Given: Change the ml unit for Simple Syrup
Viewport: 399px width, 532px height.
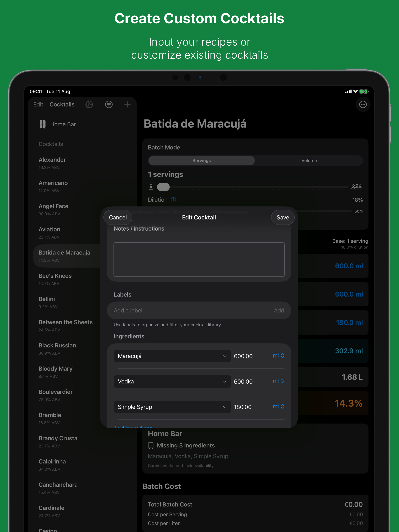Looking at the screenshot, I should coord(278,406).
